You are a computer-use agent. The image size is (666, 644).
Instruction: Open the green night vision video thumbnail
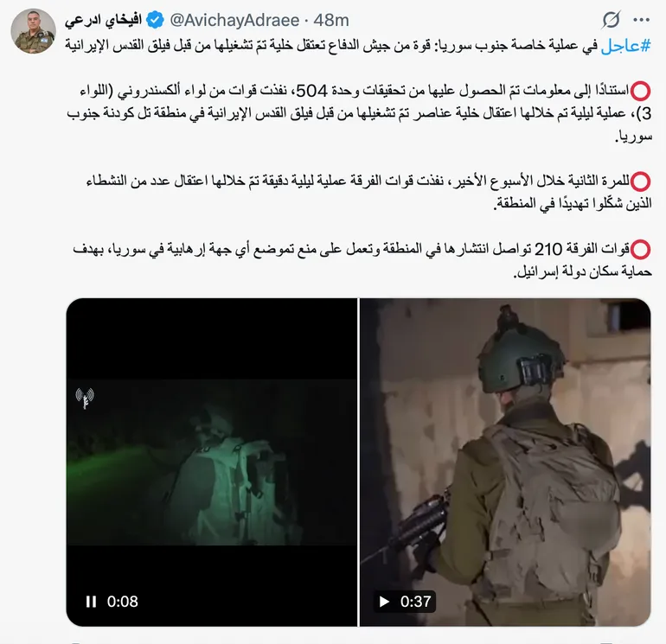212,462
